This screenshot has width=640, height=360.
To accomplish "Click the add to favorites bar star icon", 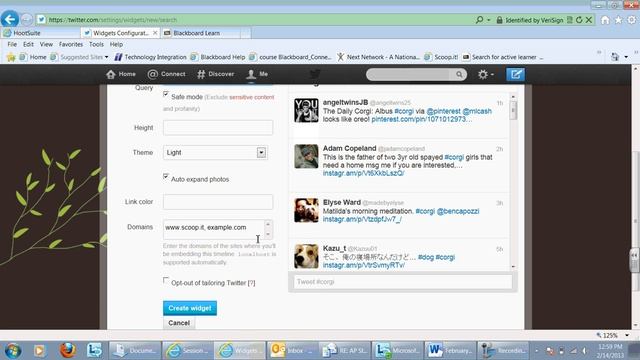I will [11, 57].
